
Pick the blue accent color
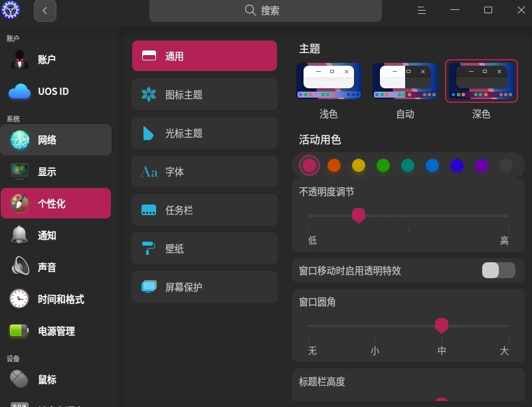[432, 165]
